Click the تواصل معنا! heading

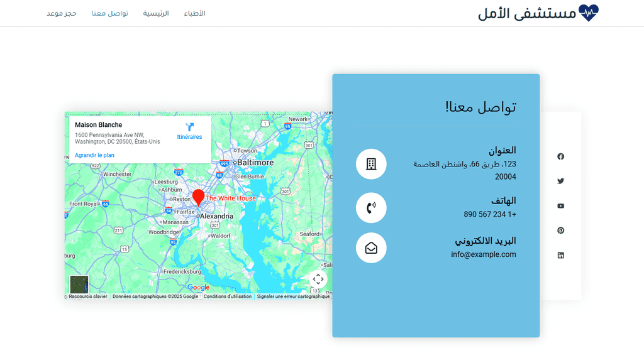coord(481,107)
